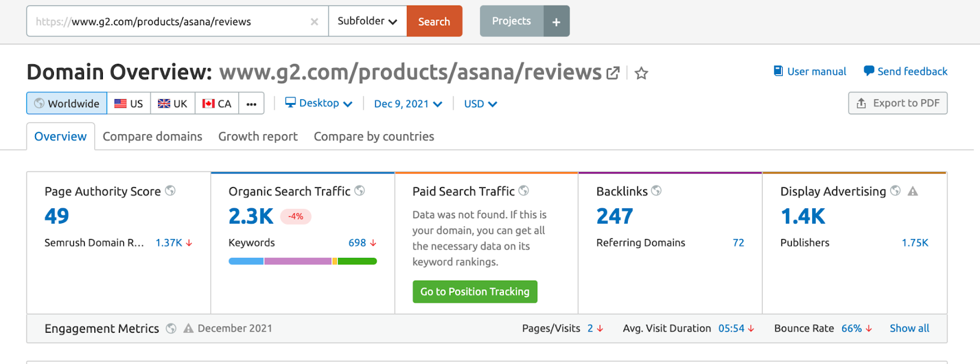Click Show all engagement metrics link
The height and width of the screenshot is (364, 980).
tap(910, 328)
